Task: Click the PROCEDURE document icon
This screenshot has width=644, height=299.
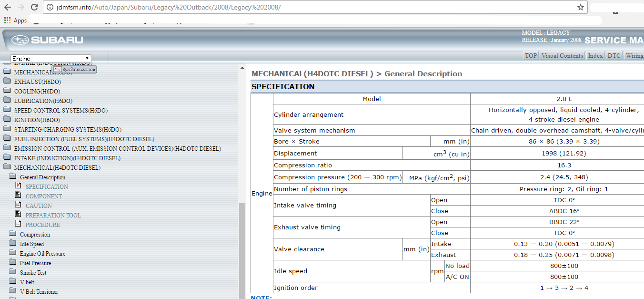Action: 18,224
